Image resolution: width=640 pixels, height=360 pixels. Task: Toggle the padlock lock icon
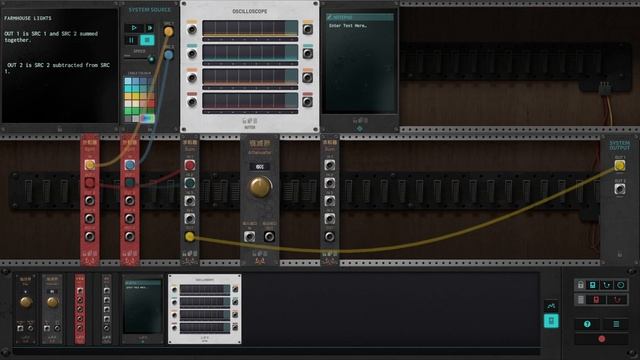[581, 285]
